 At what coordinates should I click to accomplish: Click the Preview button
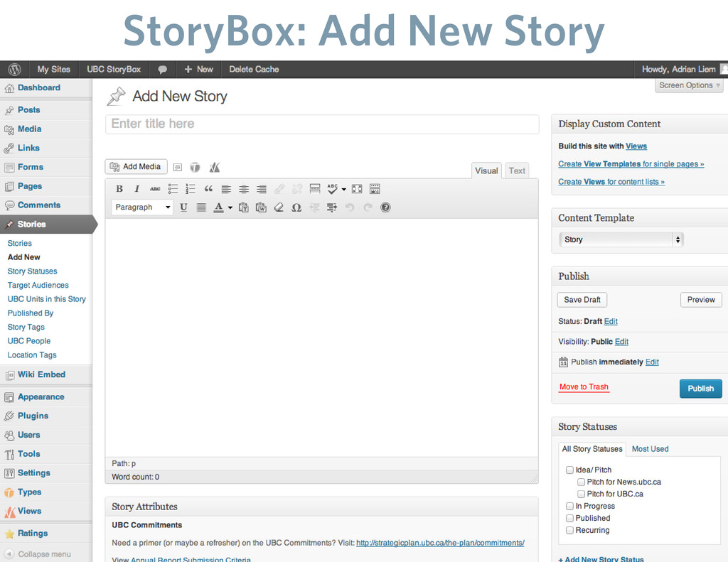coord(701,300)
